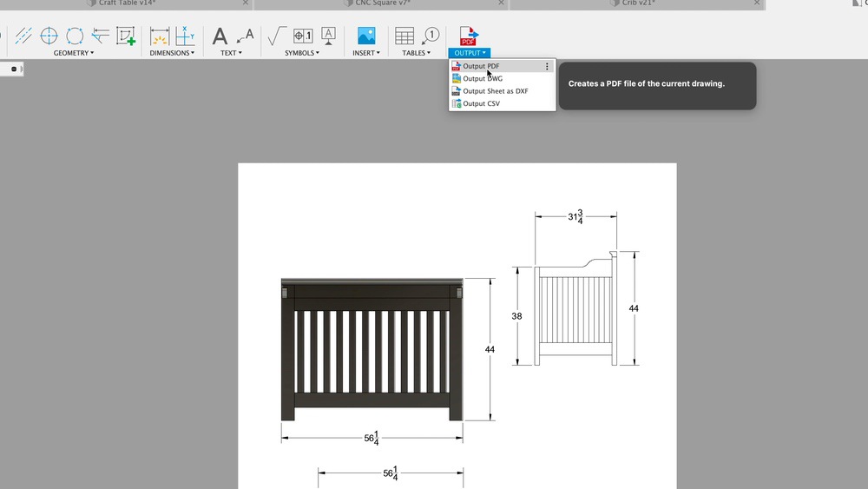The height and width of the screenshot is (489, 868).
Task: Select the linear Dimension tool
Action: pos(160,36)
